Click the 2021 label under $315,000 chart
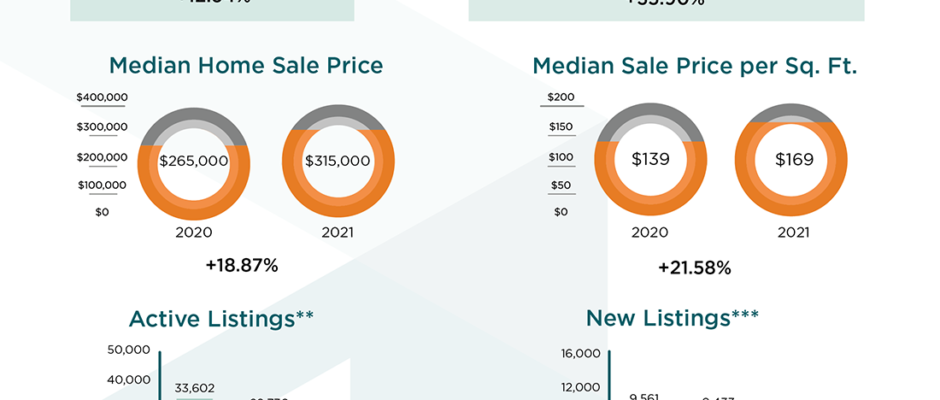 coord(338,232)
